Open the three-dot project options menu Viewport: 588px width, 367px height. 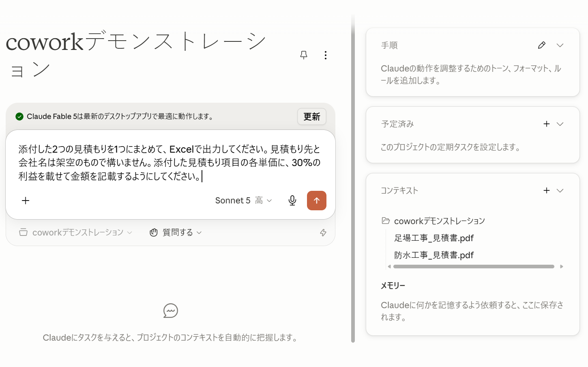[326, 55]
